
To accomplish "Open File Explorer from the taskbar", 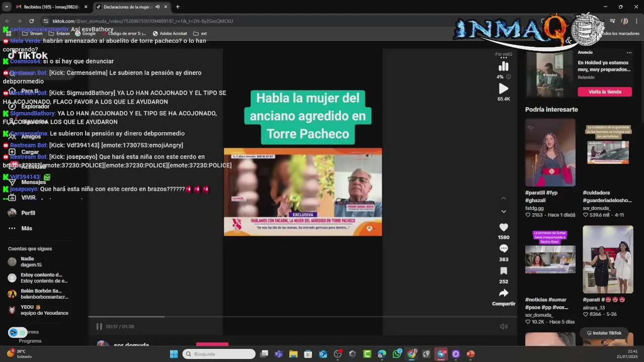I will 293,354.
